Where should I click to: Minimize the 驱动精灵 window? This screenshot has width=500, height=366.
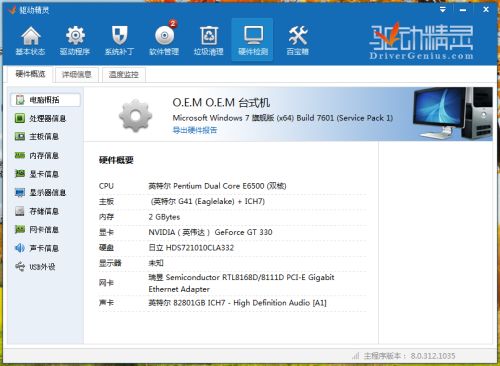tap(463, 10)
